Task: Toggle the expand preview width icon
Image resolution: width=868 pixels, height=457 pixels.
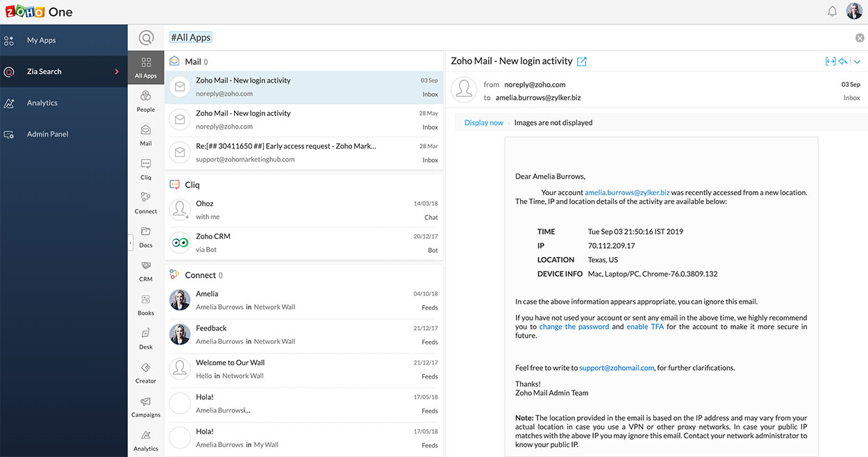Action: click(x=830, y=61)
